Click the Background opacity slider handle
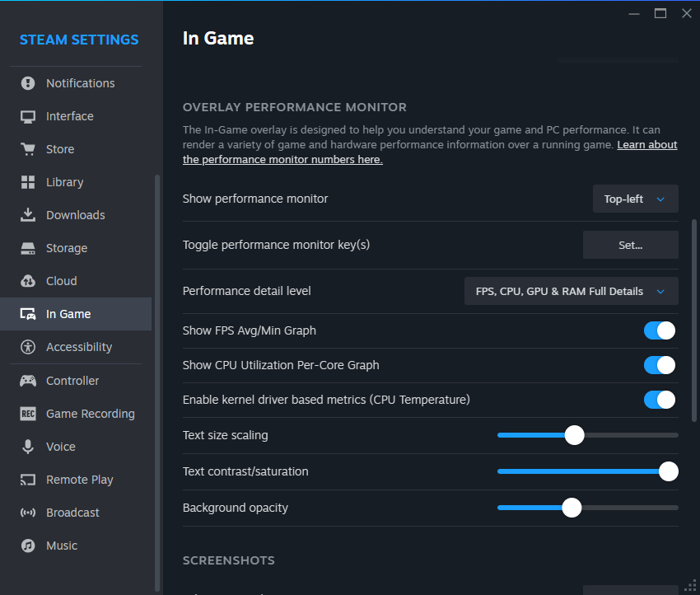 pos(572,508)
